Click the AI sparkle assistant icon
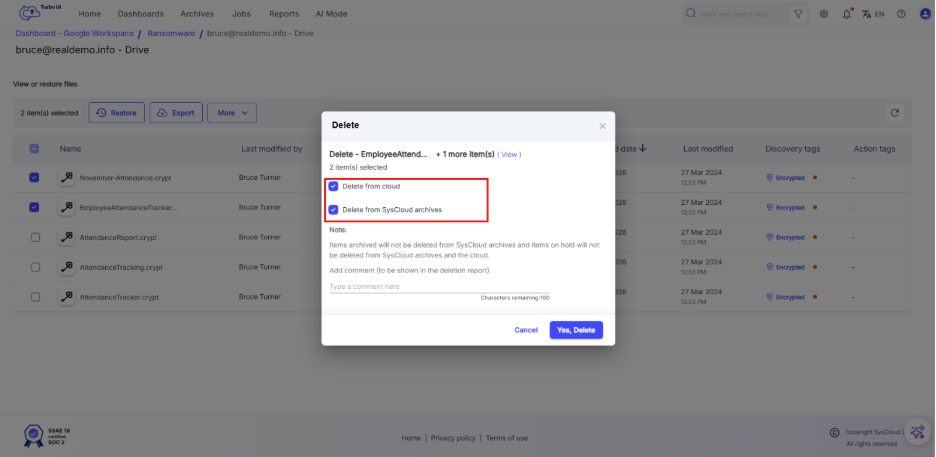936x457 pixels. click(x=917, y=433)
